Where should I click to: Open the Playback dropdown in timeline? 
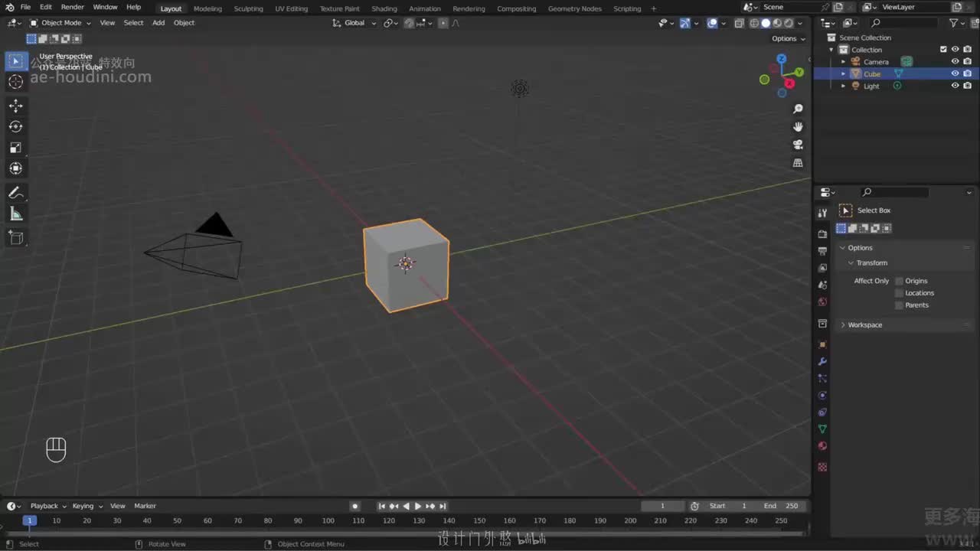47,506
